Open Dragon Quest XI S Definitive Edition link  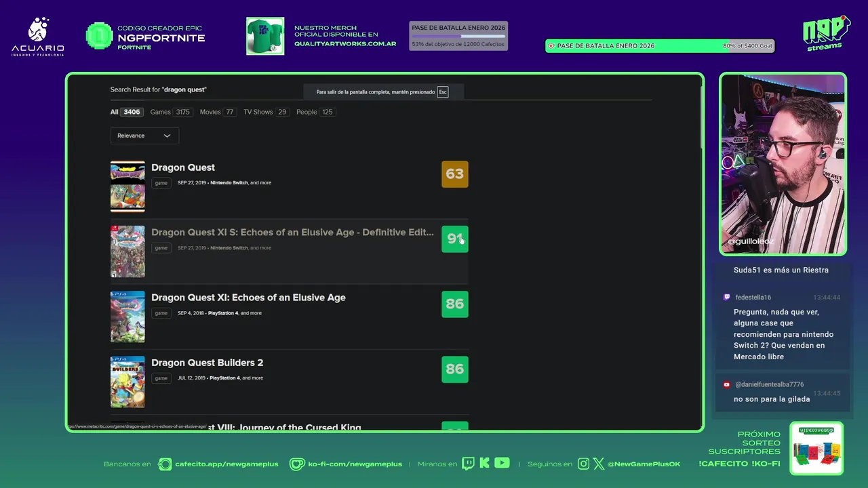coord(292,232)
